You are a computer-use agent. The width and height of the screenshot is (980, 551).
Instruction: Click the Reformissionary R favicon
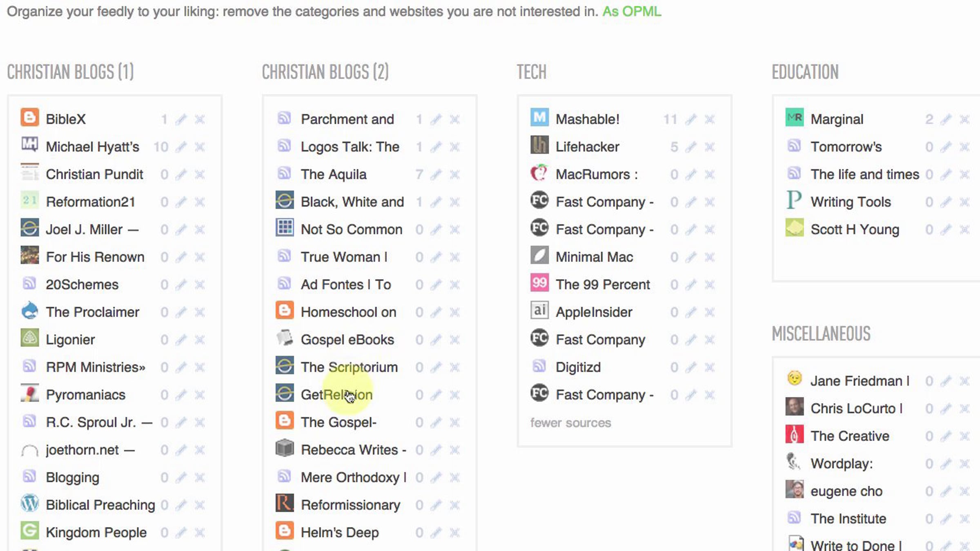[x=285, y=503]
